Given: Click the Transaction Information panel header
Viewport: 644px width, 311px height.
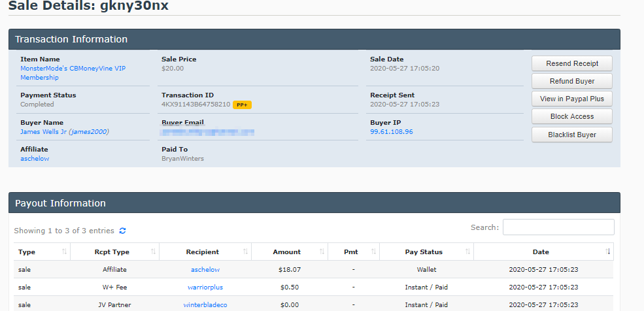Looking at the screenshot, I should 314,39.
